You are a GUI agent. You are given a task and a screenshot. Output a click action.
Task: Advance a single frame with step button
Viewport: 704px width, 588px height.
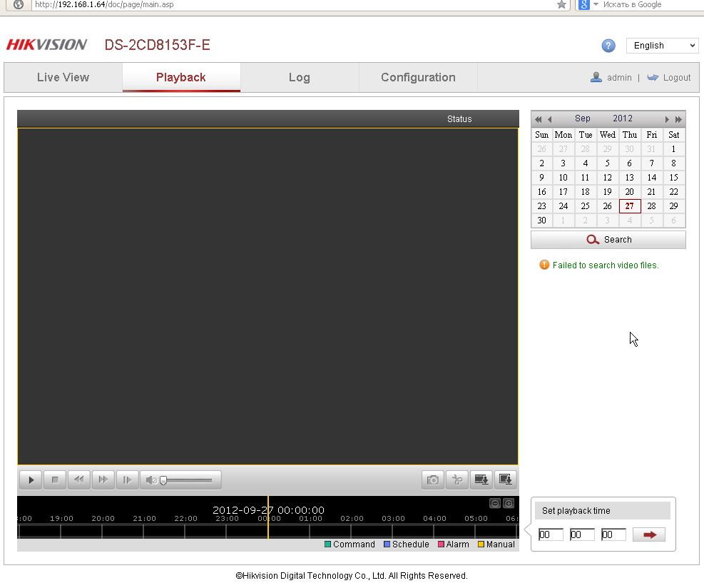(128, 480)
